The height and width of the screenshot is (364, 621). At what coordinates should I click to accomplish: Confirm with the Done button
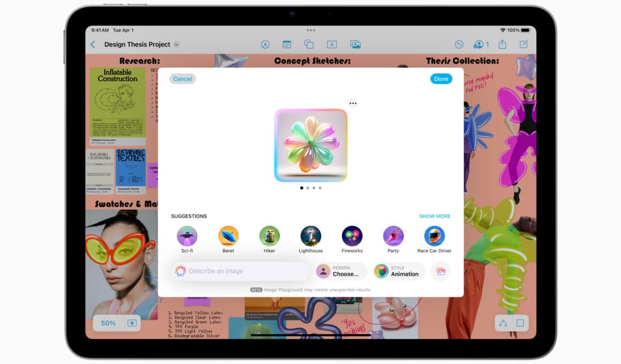pos(441,79)
